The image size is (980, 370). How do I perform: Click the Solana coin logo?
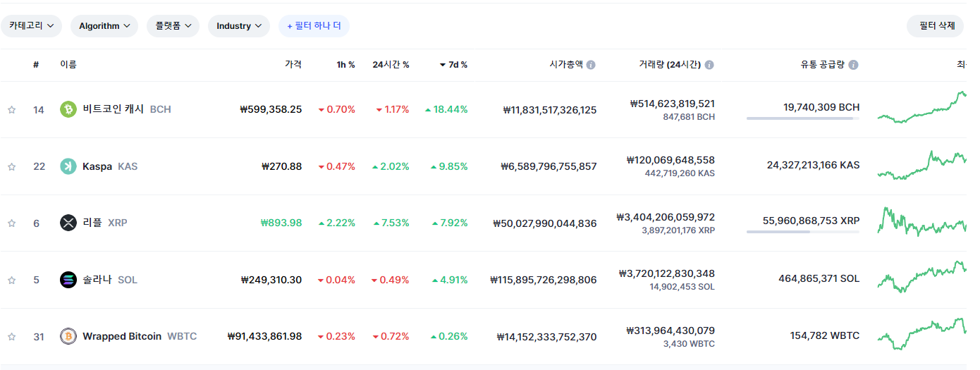pos(68,280)
